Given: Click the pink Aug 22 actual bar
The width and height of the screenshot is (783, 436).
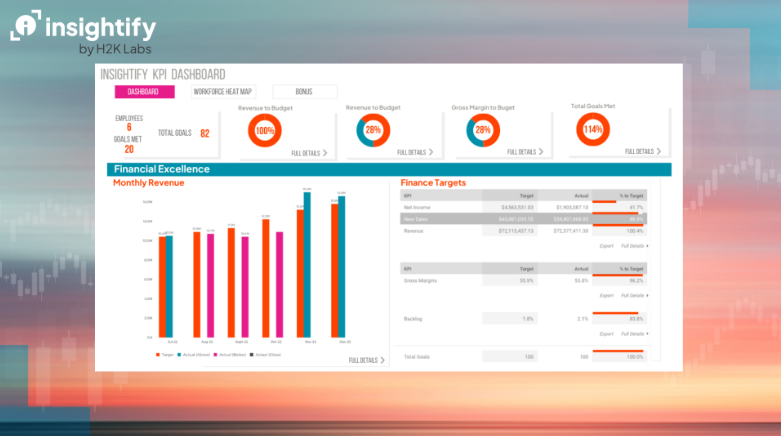Looking at the screenshot, I should coord(211,286).
